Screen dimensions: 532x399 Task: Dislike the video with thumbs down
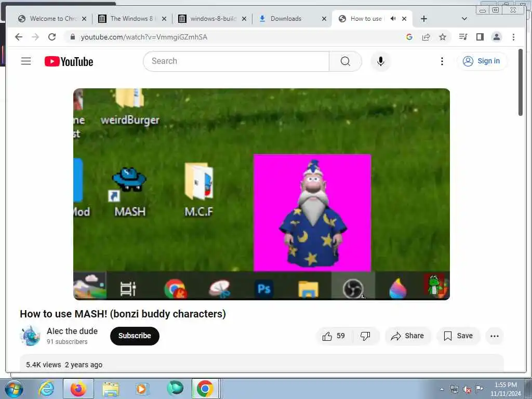365,336
